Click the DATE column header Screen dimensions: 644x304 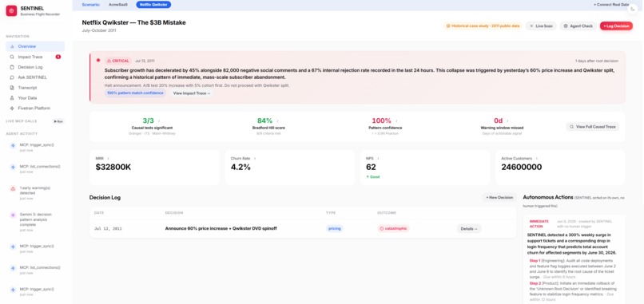98,213
